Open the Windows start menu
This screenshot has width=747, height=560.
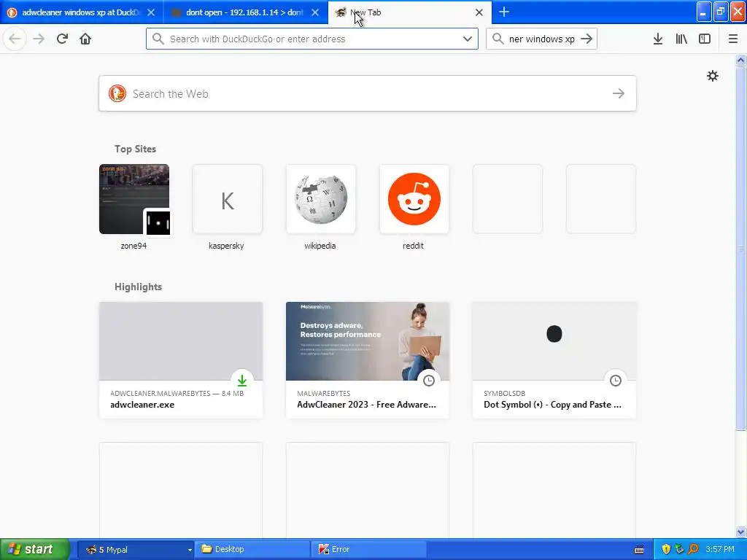pyautogui.click(x=34, y=550)
